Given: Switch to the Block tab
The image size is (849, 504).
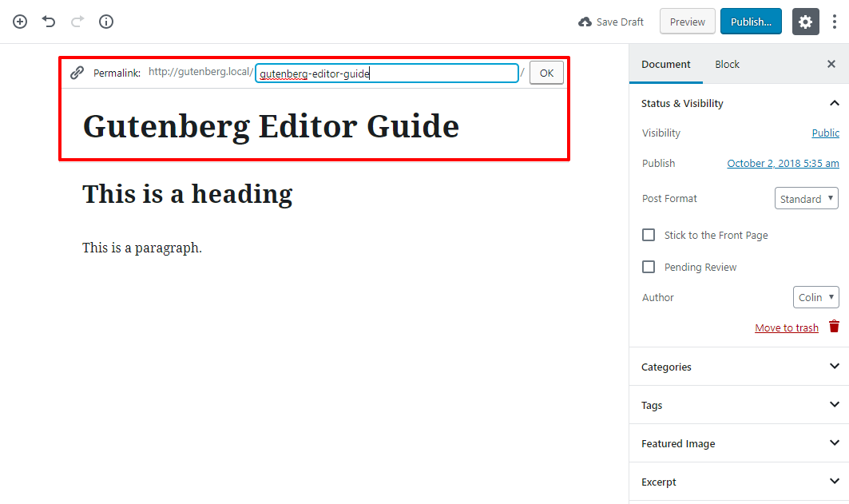Looking at the screenshot, I should [x=727, y=65].
